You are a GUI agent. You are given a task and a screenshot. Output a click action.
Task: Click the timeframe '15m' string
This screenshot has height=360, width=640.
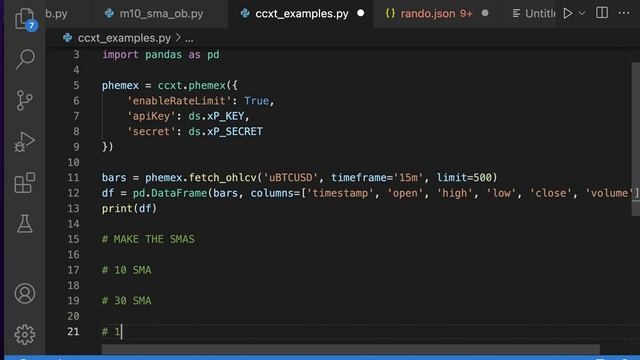(409, 178)
